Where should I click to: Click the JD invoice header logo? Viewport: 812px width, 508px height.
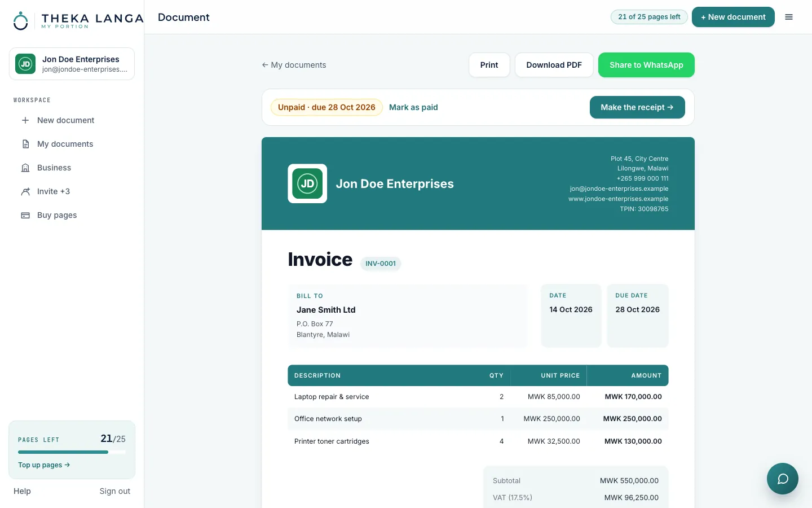pos(307,183)
